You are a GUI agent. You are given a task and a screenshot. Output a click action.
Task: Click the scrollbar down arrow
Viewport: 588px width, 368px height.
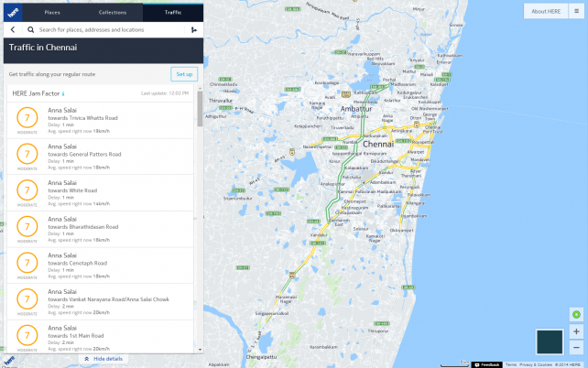[x=200, y=350]
